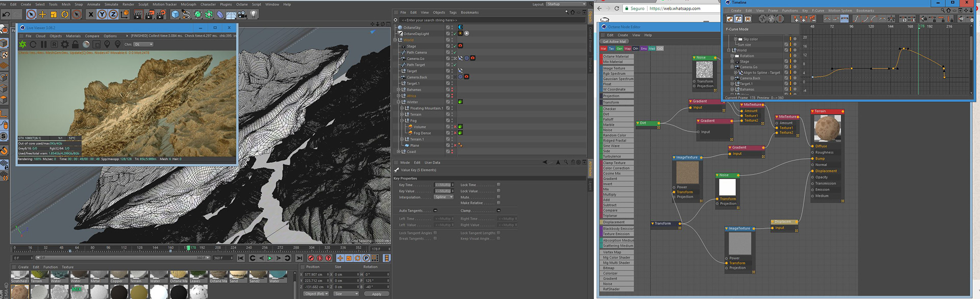Click the Rotate tool icon
The image size is (980, 299).
[x=65, y=14]
